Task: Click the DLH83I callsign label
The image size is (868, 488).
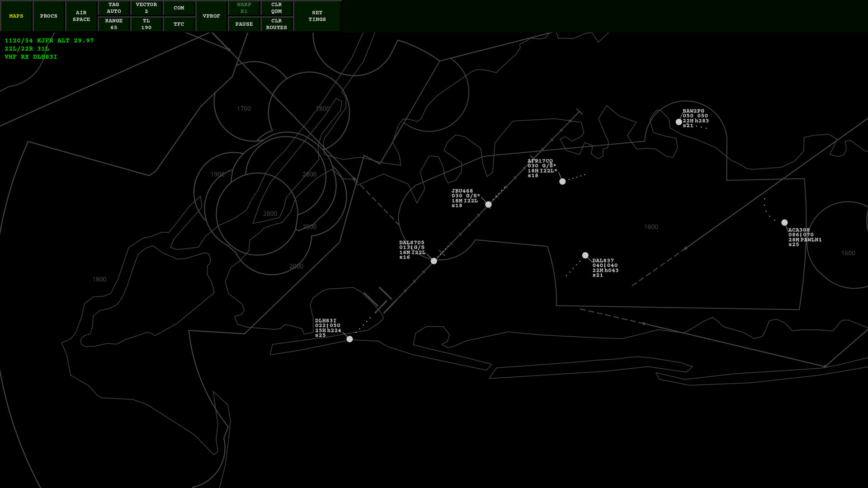Action: (x=325, y=320)
